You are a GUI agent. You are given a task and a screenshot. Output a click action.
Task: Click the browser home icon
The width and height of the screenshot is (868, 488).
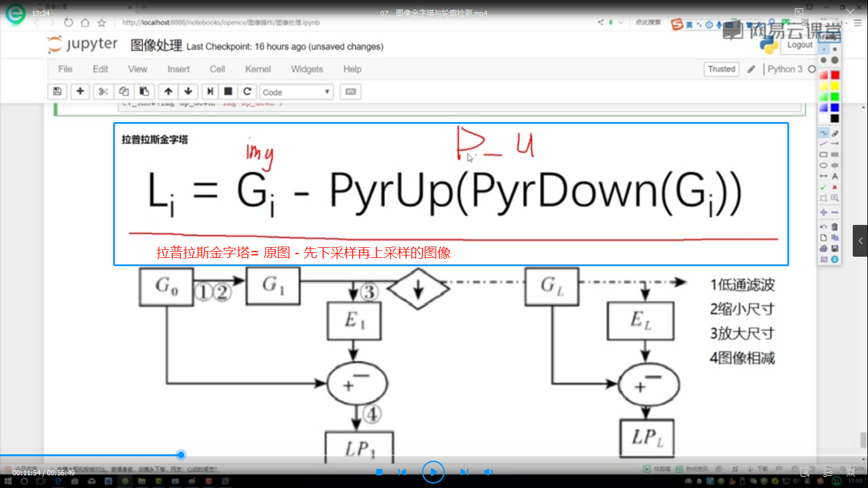pos(85,22)
